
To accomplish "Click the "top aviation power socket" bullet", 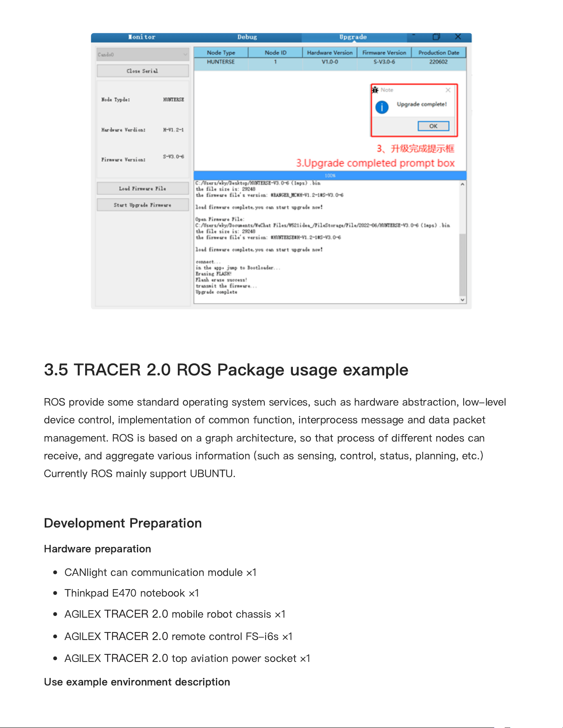I will click(x=187, y=659).
